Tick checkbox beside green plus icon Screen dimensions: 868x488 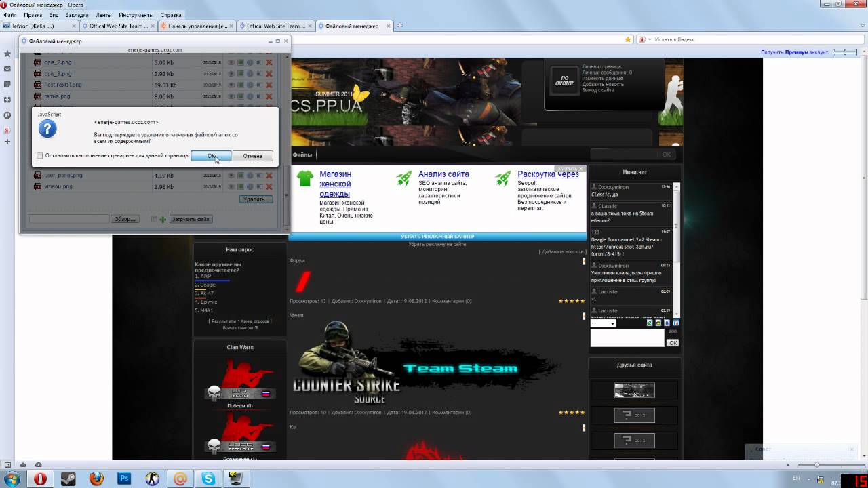coord(155,219)
